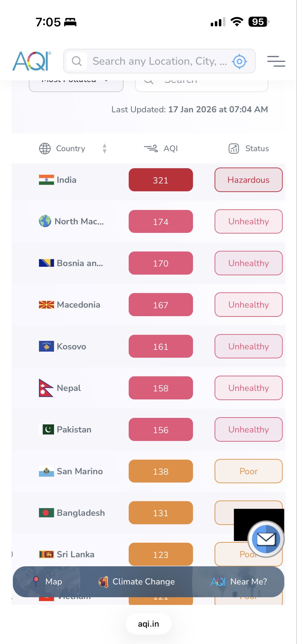Tap the search magnifier icon
The width and height of the screenshot is (297, 644).
pyautogui.click(x=77, y=61)
